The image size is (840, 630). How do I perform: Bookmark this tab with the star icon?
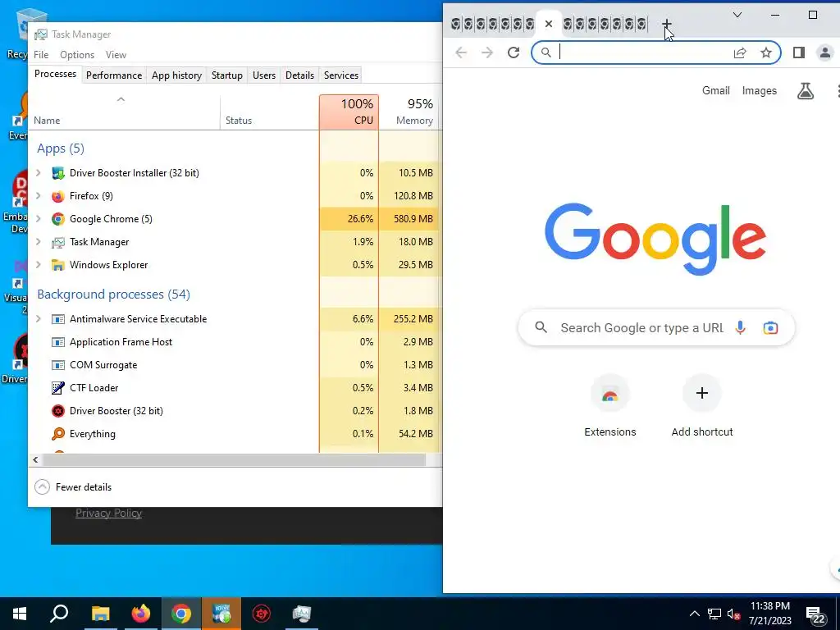click(x=766, y=52)
